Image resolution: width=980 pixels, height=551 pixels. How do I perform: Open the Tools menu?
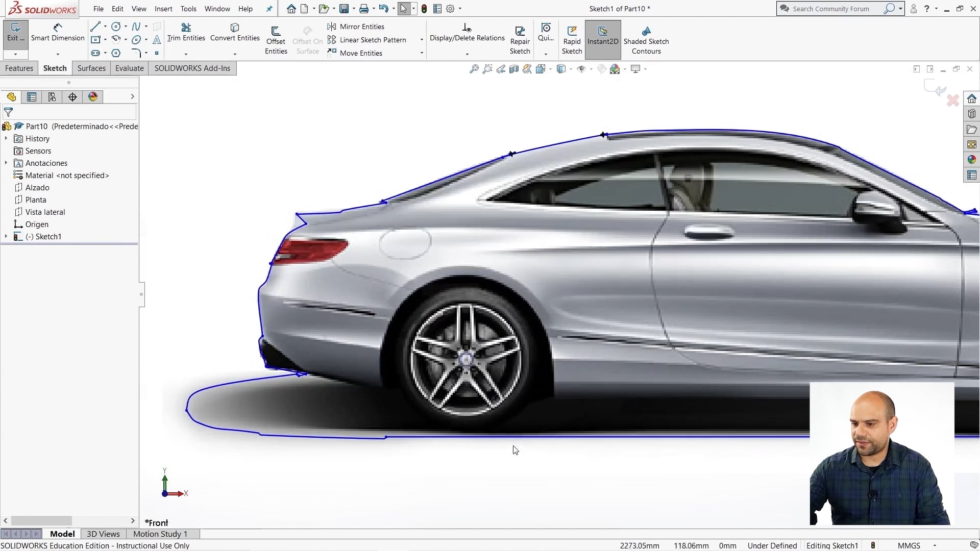pos(188,9)
